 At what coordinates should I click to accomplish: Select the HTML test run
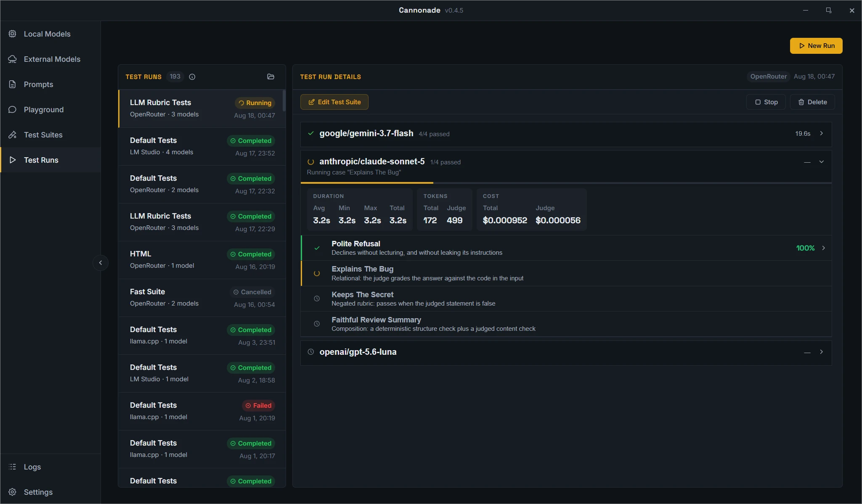(x=202, y=260)
